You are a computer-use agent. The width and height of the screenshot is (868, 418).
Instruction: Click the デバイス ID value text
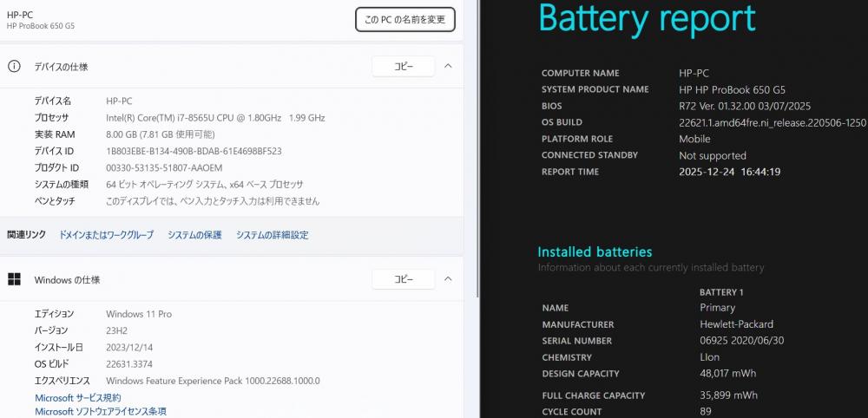click(194, 151)
